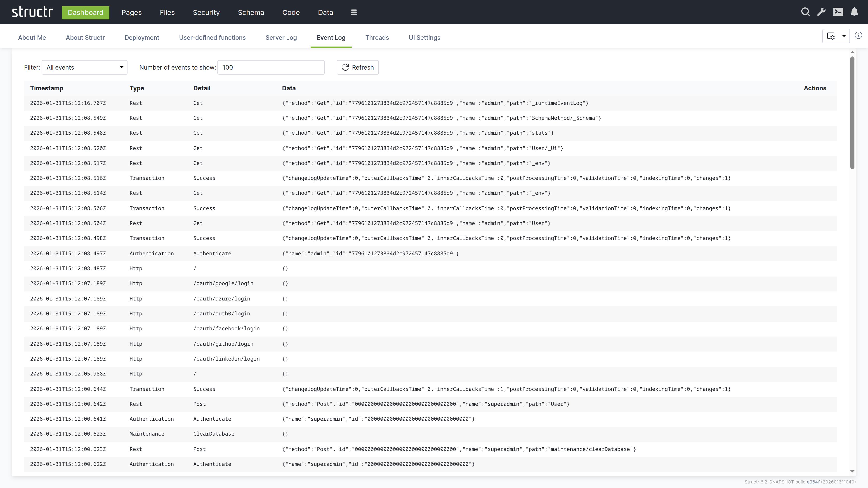Screen dimensions: 868x488
Task: Open the hamburger overflow menu icon
Action: pyautogui.click(x=354, y=12)
